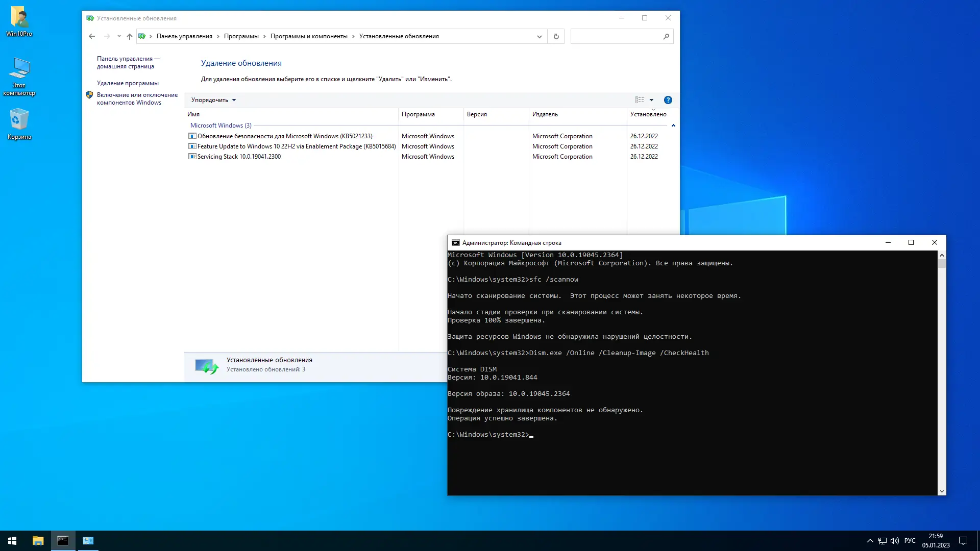The image size is (980, 551).
Task: Click the Back navigation arrow
Action: [x=92, y=36]
